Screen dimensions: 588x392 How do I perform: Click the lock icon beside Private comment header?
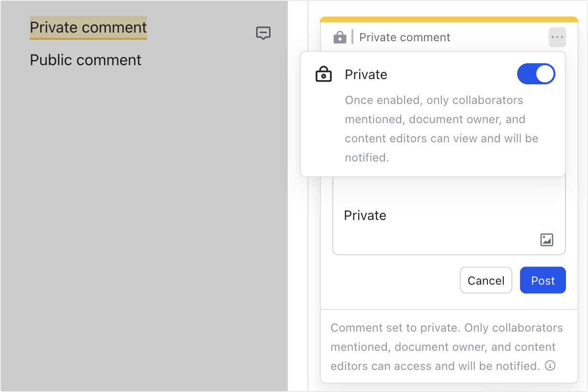pyautogui.click(x=340, y=37)
